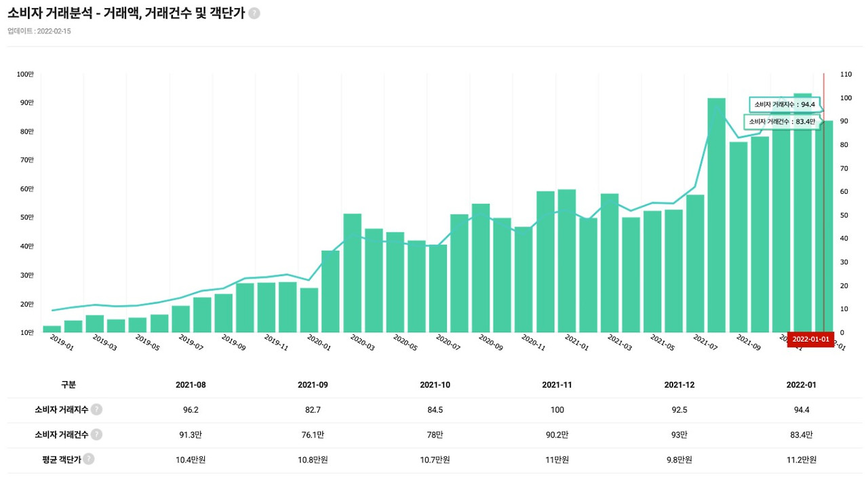The width and height of the screenshot is (868, 478).
Task: Click the 평균 객단가 help icon
Action: point(90,459)
